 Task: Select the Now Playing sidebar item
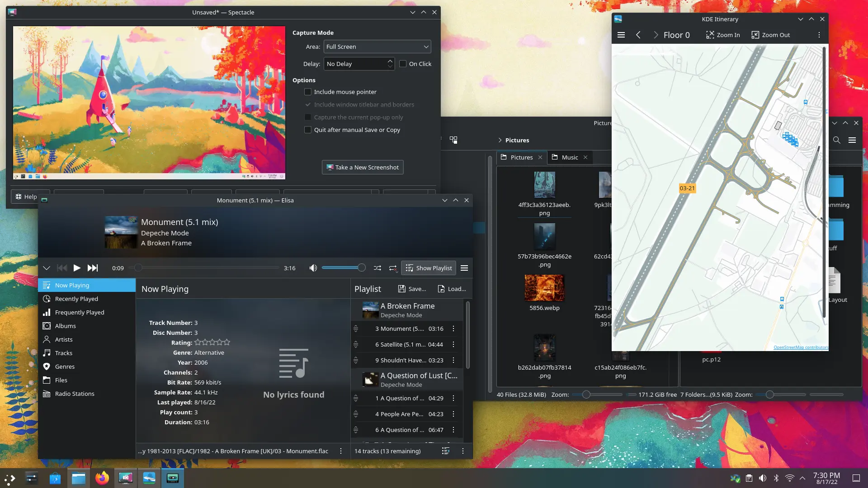[x=71, y=285]
